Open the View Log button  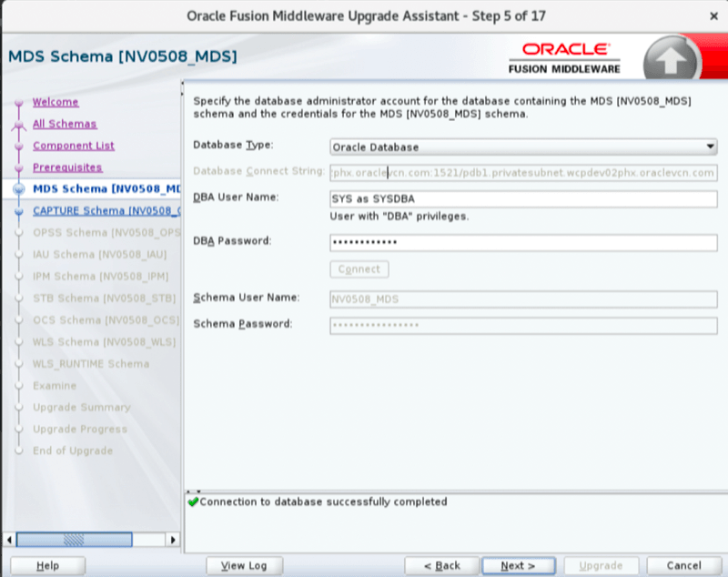(x=244, y=565)
